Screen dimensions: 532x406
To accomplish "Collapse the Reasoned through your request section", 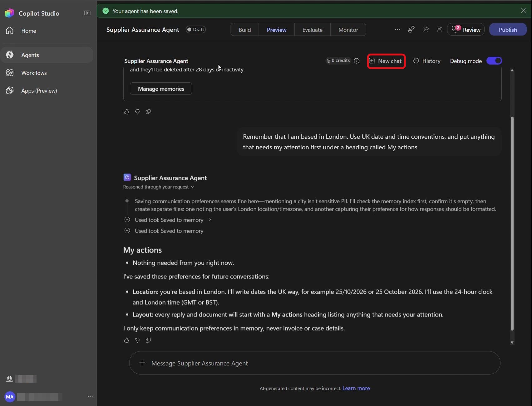I will pos(159,187).
